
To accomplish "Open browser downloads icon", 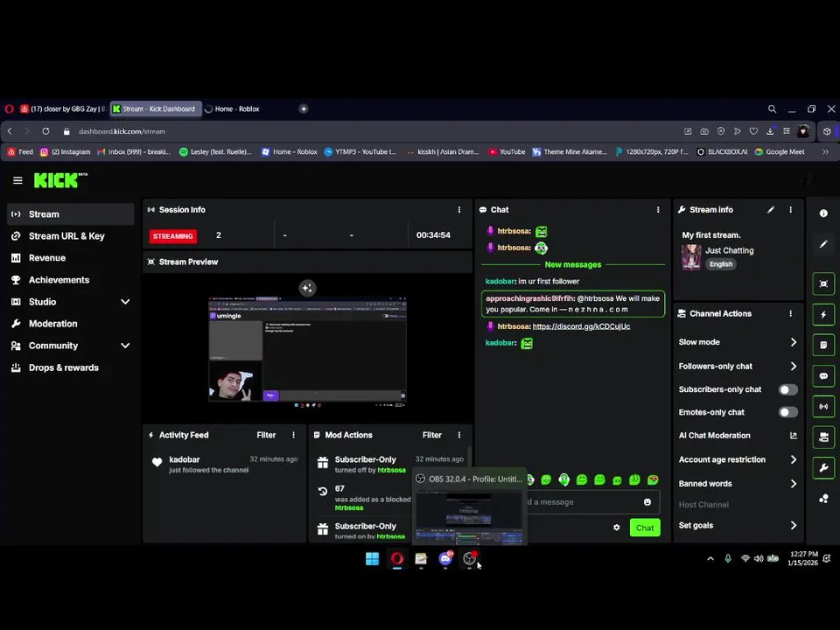I will click(x=770, y=131).
